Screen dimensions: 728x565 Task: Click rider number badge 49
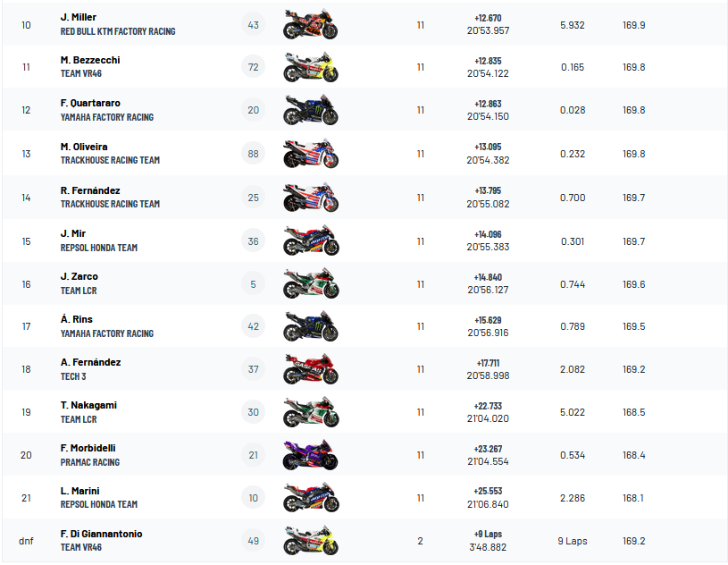pyautogui.click(x=254, y=541)
